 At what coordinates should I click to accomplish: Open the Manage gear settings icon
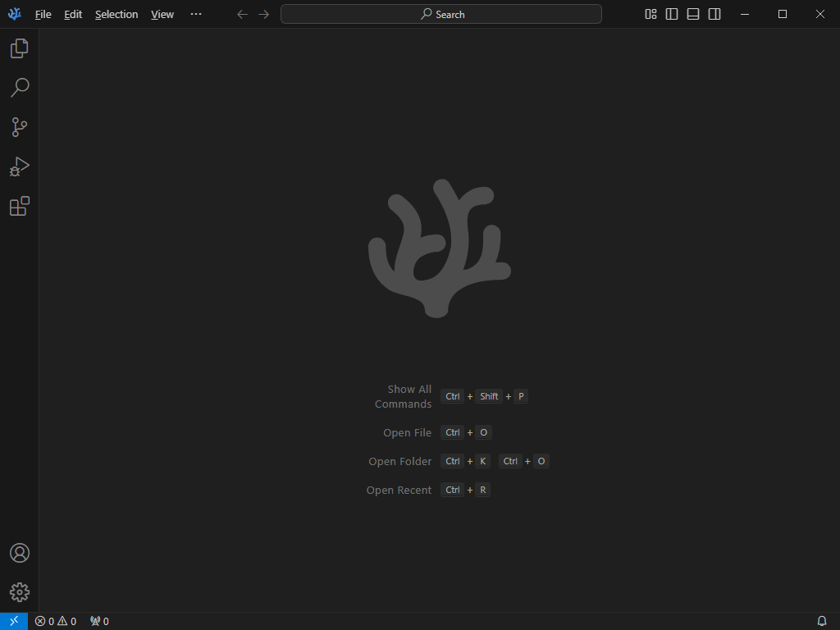pyautogui.click(x=20, y=591)
